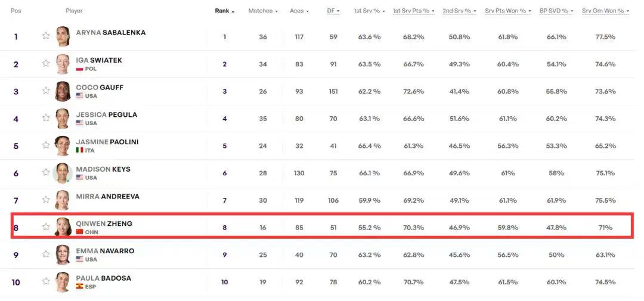Click the Poland flag under Iga Swiatek
Screen dimensions: 644x301
pyautogui.click(x=79, y=69)
